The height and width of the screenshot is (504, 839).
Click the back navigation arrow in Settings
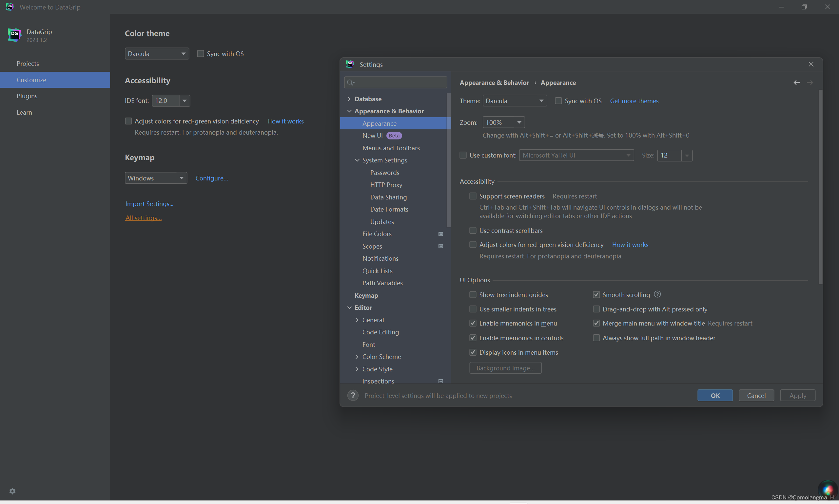[x=796, y=83]
